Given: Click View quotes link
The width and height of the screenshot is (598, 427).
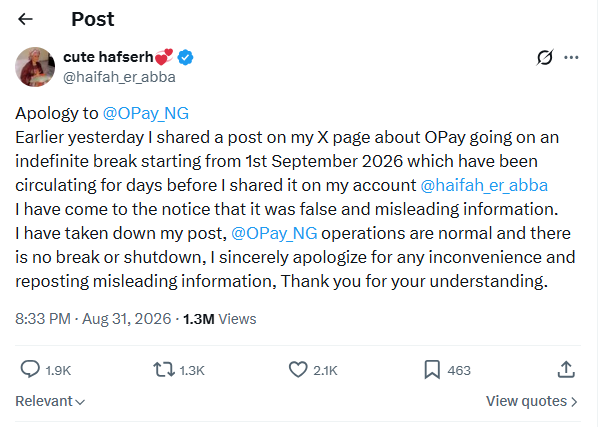Looking at the screenshot, I should click(x=532, y=401).
